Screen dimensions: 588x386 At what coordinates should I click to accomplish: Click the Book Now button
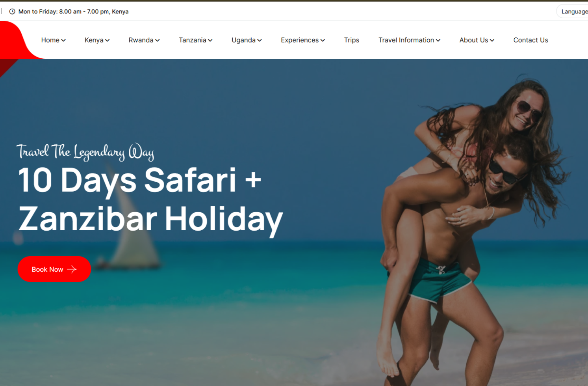tap(54, 269)
